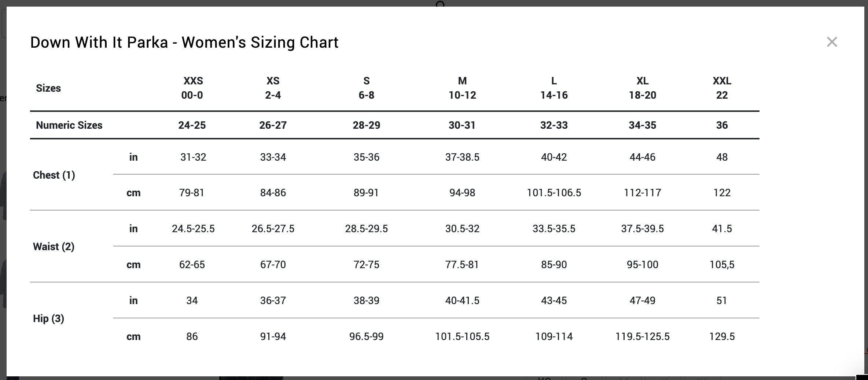Click the Sizes header label
The image size is (868, 380).
pyautogui.click(x=48, y=88)
